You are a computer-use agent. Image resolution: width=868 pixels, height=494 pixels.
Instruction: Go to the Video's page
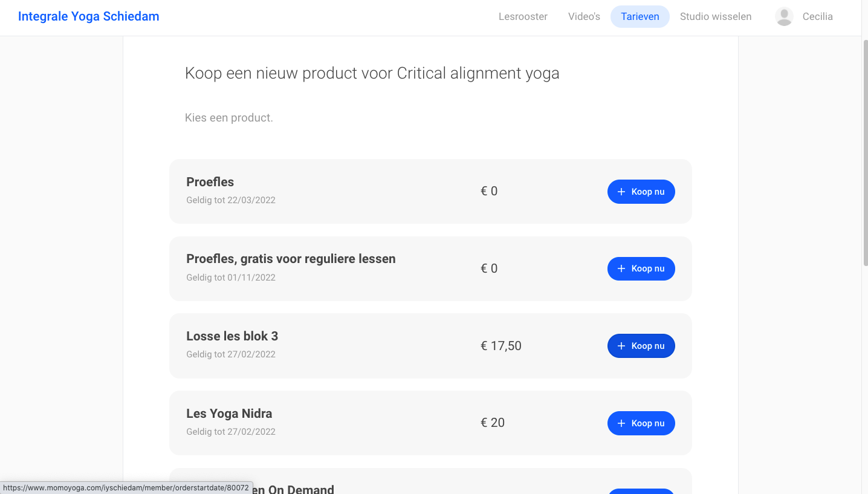tap(584, 17)
